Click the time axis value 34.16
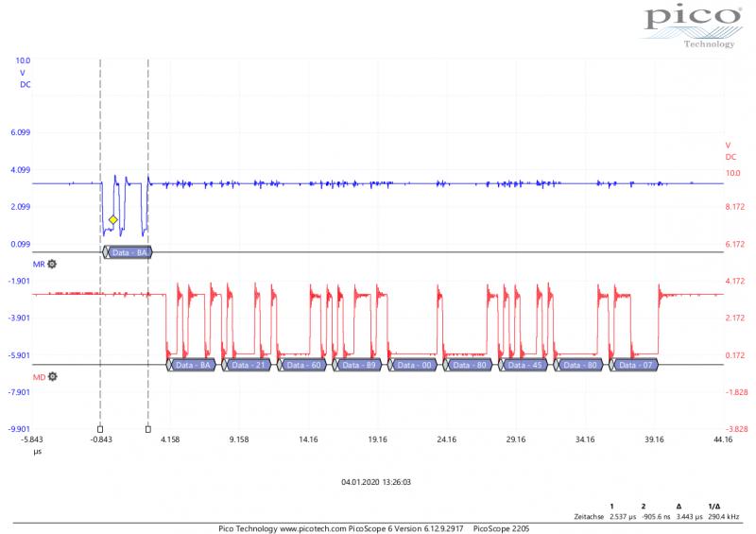This screenshot has height=534, width=756. pos(585,439)
